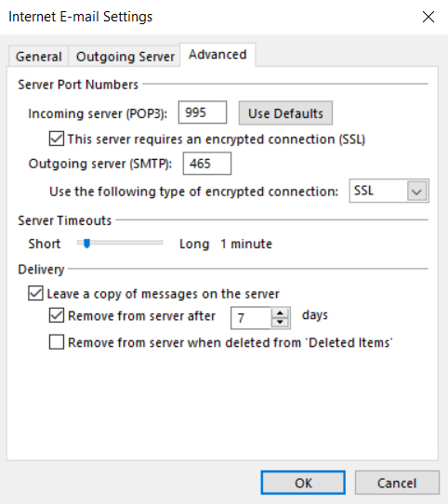This screenshot has width=448, height=504.
Task: Click the days number input field
Action: pos(251,318)
